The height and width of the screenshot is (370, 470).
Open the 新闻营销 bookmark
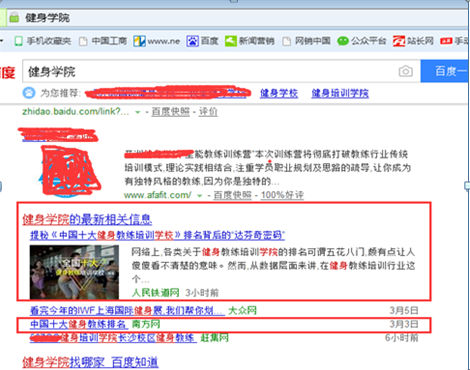coord(249,41)
